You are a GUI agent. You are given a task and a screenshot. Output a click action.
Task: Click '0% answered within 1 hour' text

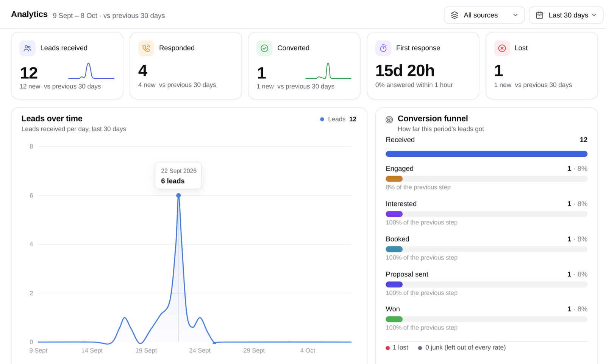pyautogui.click(x=414, y=85)
